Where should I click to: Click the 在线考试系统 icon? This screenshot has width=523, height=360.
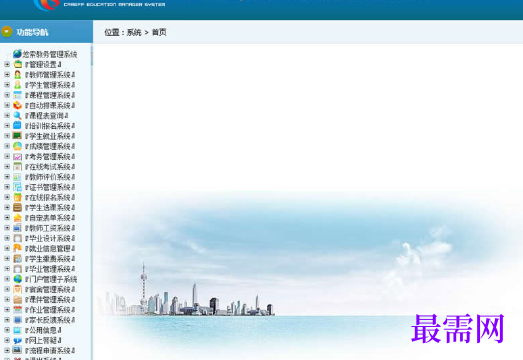[17, 166]
